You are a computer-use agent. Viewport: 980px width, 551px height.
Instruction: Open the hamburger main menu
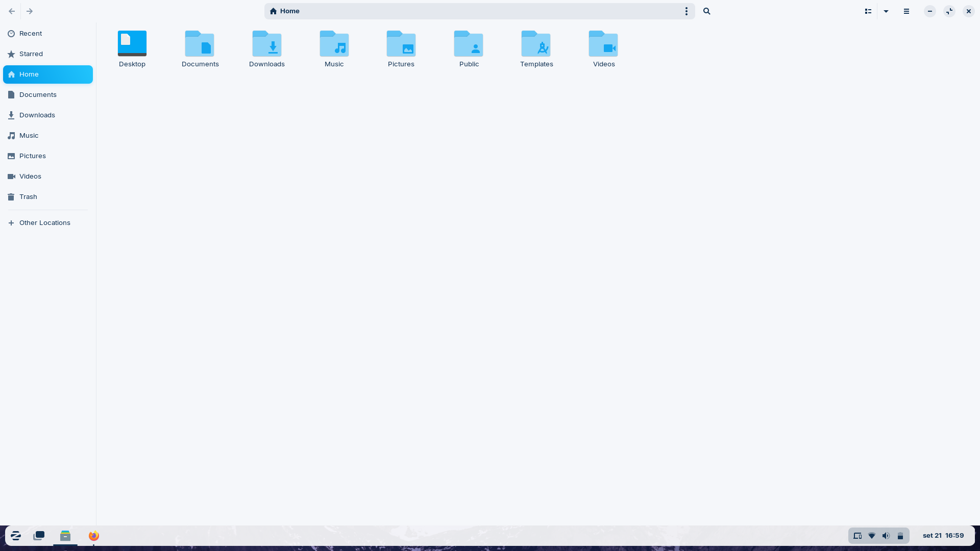pyautogui.click(x=906, y=11)
